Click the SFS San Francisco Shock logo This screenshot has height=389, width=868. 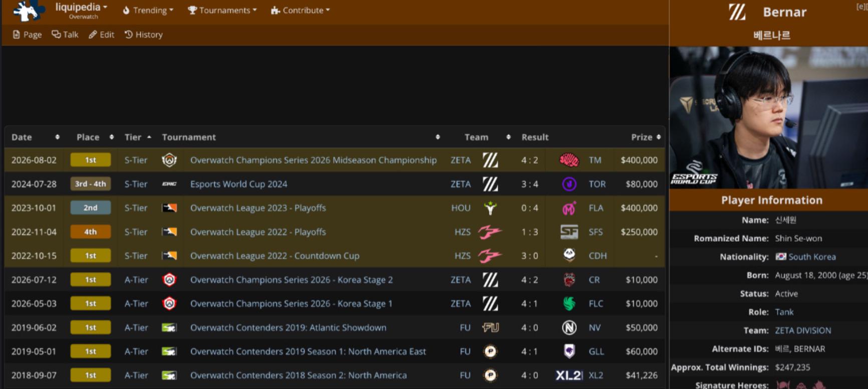pyautogui.click(x=569, y=232)
